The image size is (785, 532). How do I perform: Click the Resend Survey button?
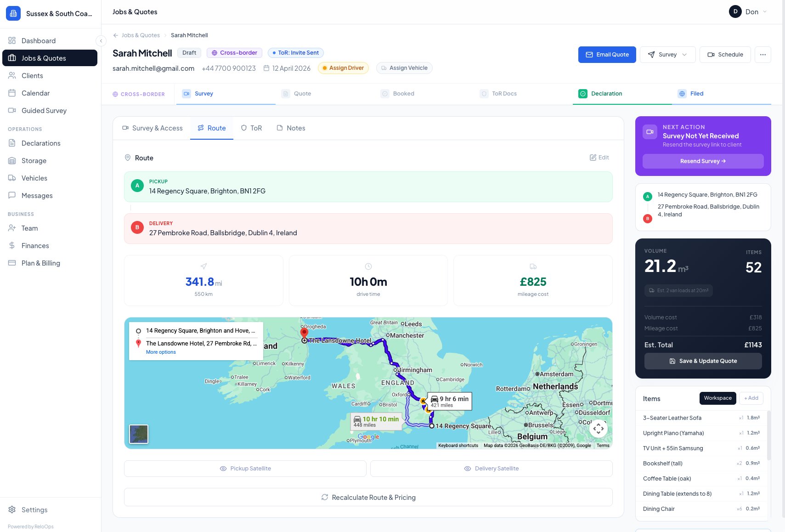[x=702, y=161]
